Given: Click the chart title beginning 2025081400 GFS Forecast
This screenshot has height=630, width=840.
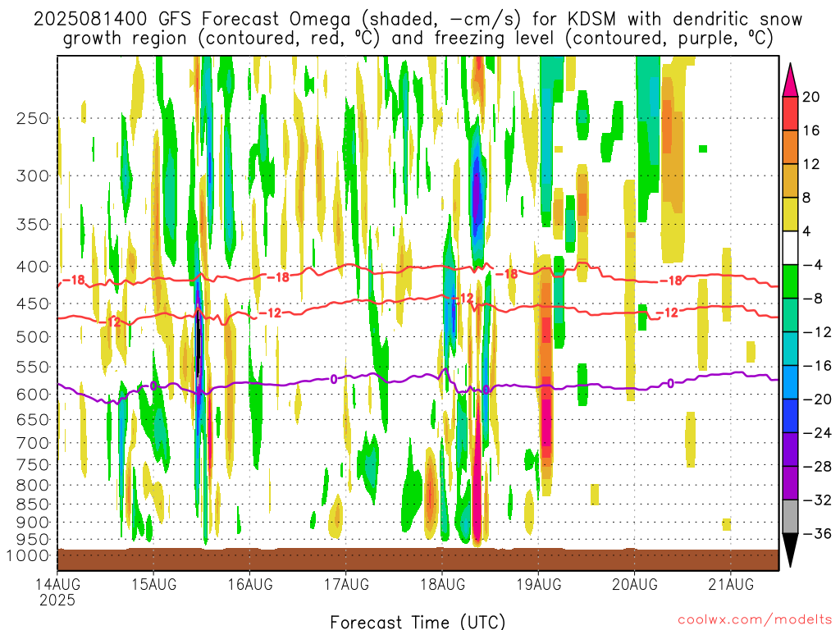Looking at the screenshot, I should click(418, 29).
